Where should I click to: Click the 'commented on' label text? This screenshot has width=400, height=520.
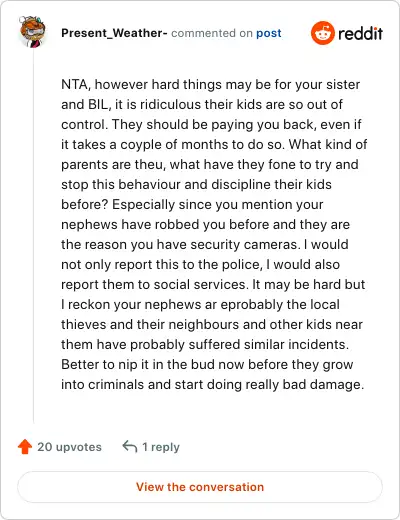(212, 33)
